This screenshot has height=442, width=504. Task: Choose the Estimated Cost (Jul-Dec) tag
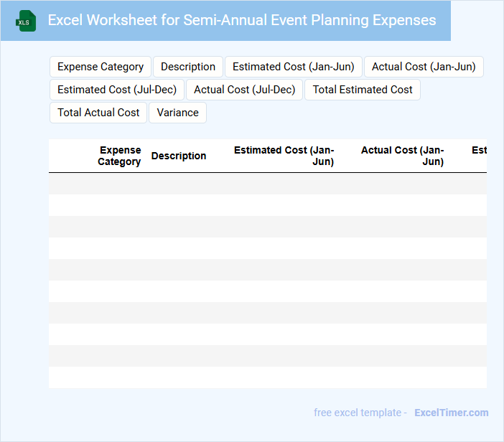tap(117, 90)
